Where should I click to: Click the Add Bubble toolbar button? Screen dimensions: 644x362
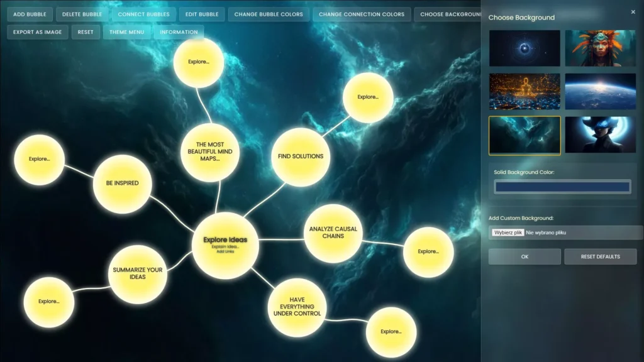point(30,14)
